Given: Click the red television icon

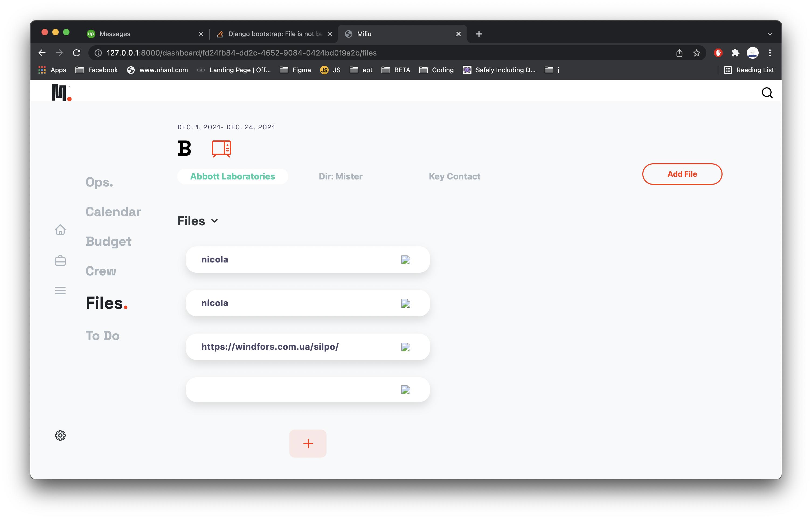Looking at the screenshot, I should (221, 149).
